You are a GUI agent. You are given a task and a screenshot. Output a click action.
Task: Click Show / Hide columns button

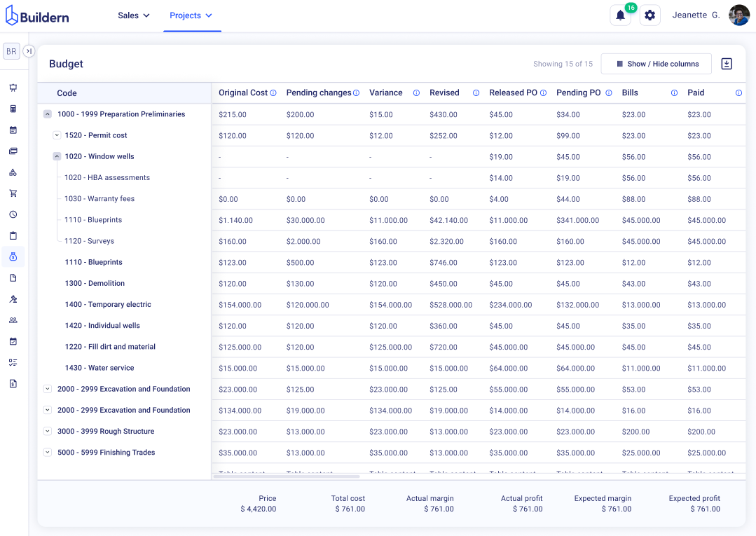pos(657,64)
